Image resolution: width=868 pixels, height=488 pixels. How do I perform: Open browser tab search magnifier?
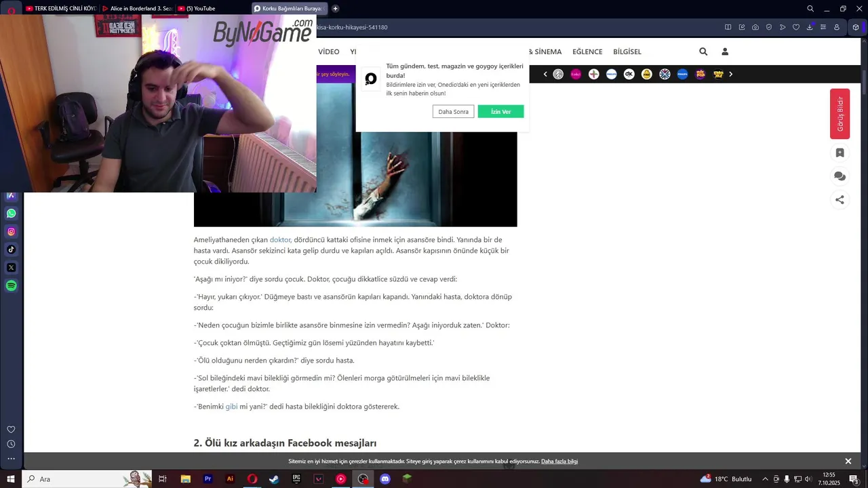click(810, 9)
